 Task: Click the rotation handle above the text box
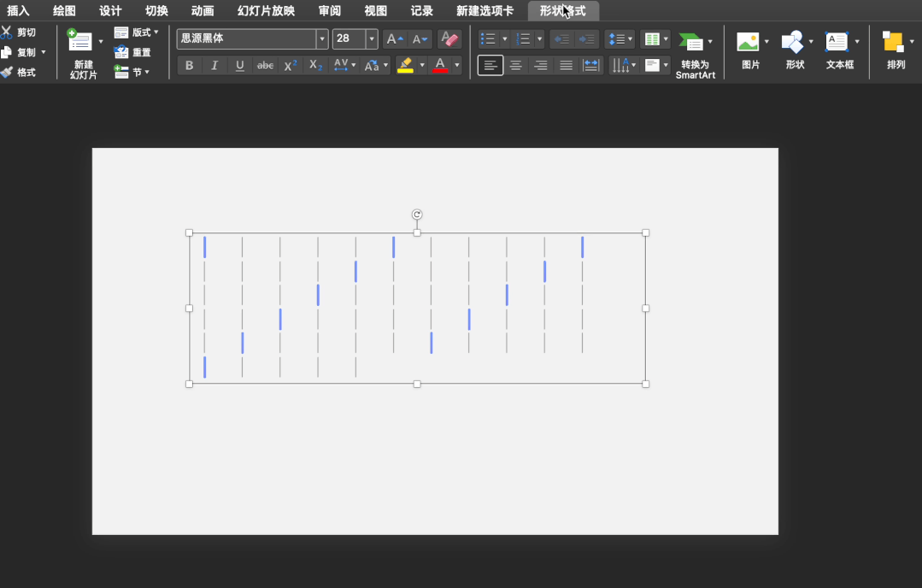coord(417,215)
